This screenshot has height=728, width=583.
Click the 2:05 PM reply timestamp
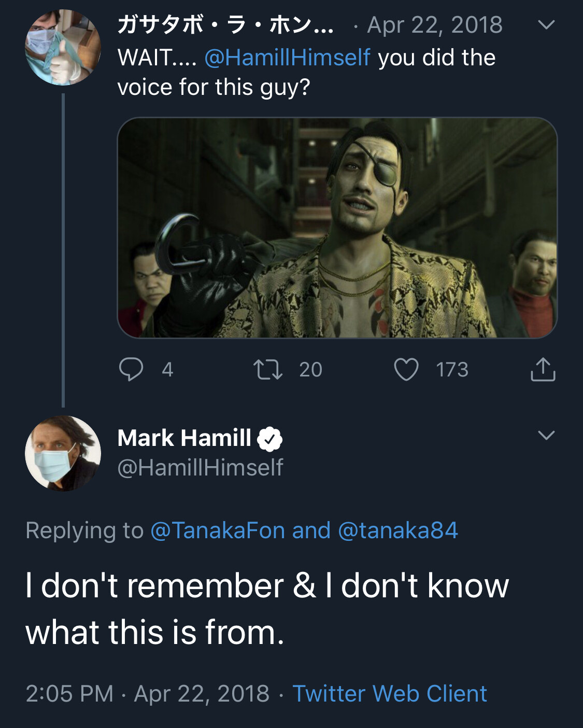[69, 694]
